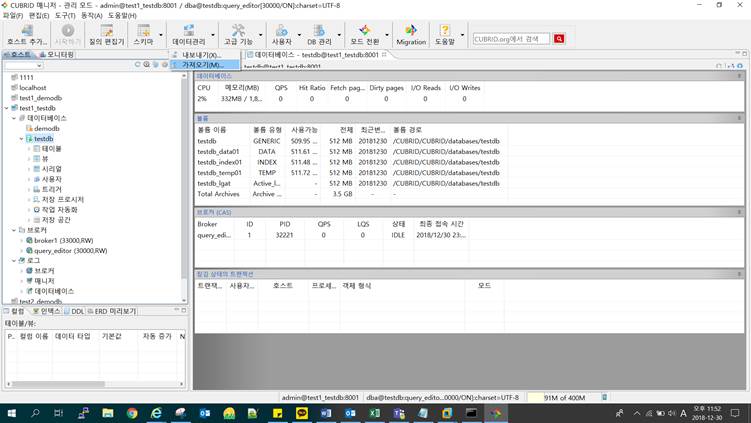Click the 사용자 user toolbar icon
The height and width of the screenshot is (423, 751).
click(282, 34)
